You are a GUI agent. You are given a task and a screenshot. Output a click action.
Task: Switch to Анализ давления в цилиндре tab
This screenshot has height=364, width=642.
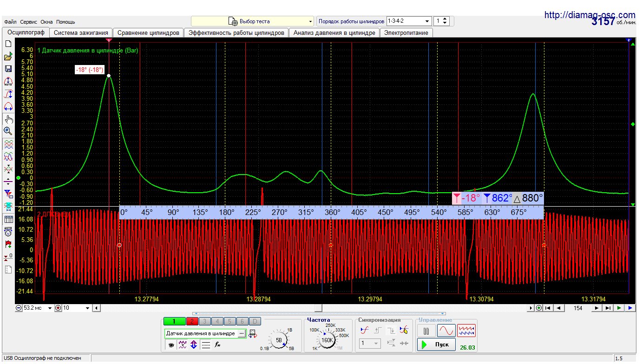(x=334, y=32)
